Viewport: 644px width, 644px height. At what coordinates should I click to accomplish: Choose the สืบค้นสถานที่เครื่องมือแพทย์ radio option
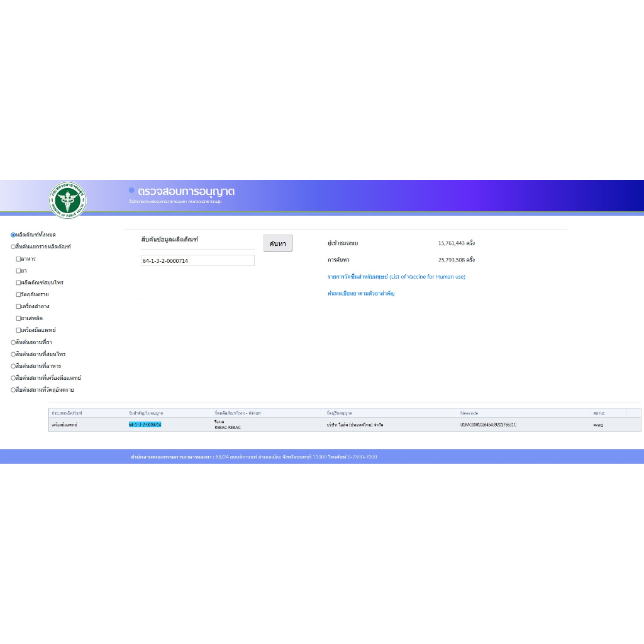pyautogui.click(x=13, y=378)
